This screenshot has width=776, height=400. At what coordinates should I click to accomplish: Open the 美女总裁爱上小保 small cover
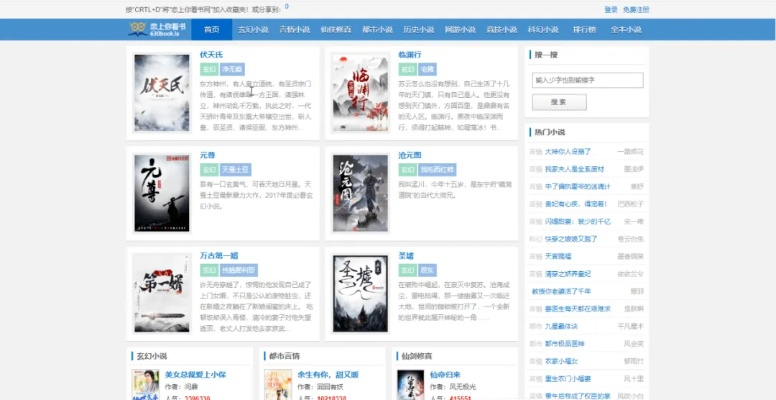(x=145, y=386)
